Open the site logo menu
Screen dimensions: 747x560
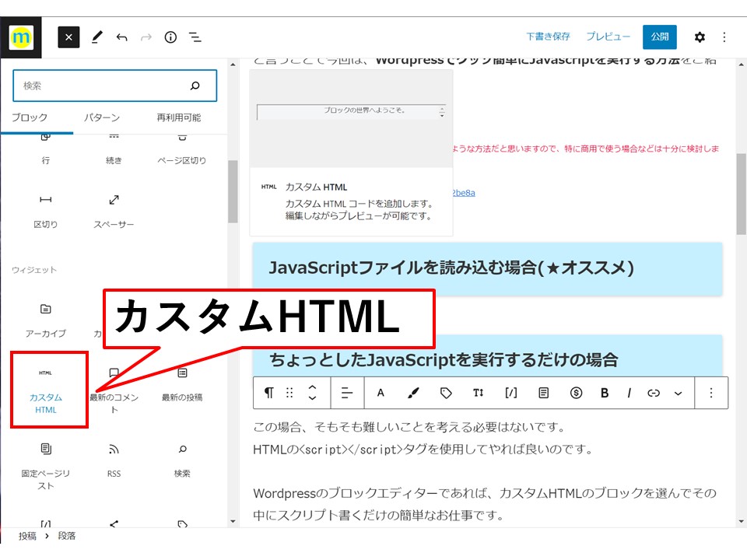[x=21, y=37]
